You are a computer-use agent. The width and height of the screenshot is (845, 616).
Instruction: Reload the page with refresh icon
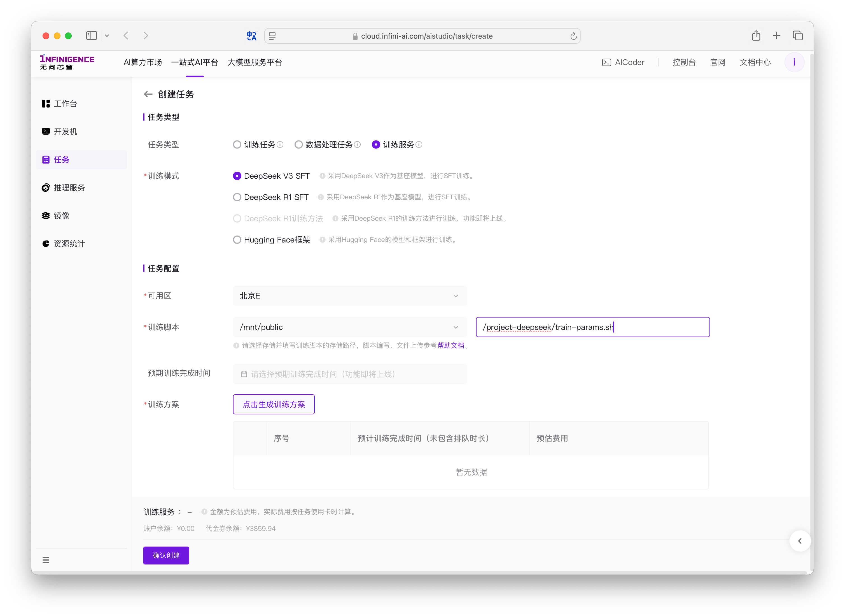click(573, 36)
